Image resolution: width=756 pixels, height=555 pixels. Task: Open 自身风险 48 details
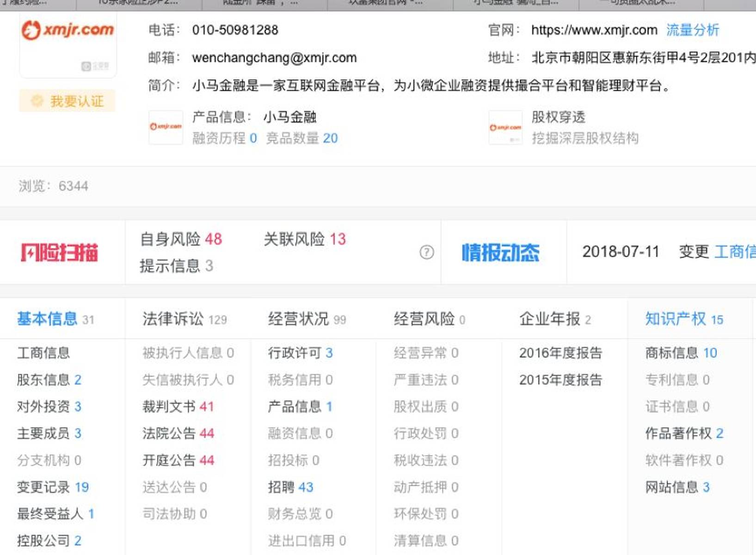point(181,239)
